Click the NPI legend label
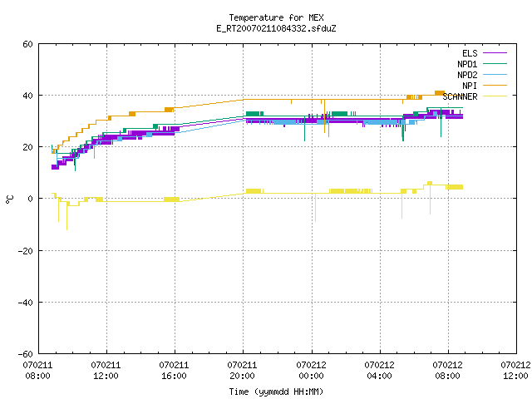Image resolution: width=532 pixels, height=399 pixels. tap(470, 86)
